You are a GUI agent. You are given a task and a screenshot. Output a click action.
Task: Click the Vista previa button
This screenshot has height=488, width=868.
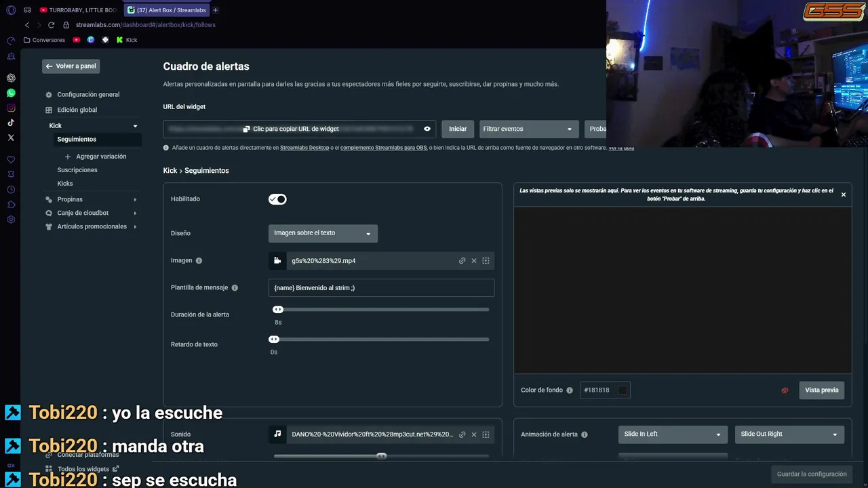coord(821,390)
